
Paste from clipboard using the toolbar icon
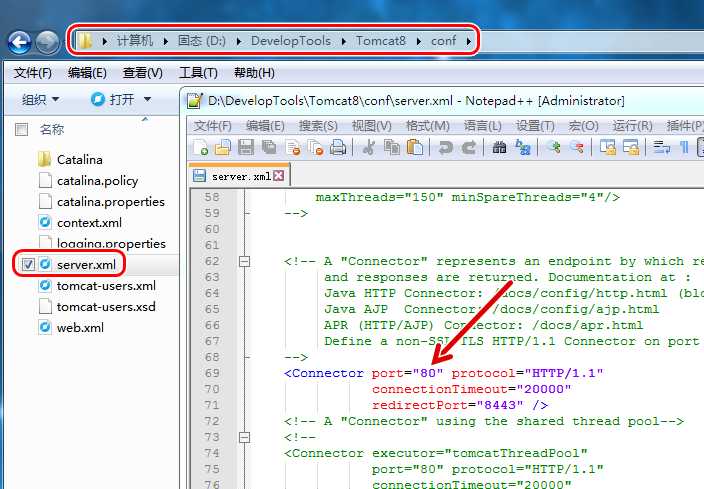415,147
